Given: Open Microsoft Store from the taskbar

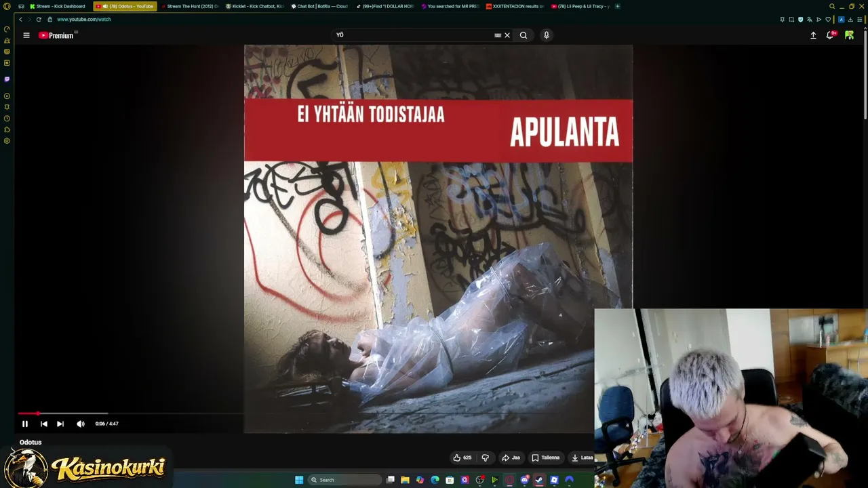Looking at the screenshot, I should tap(450, 480).
